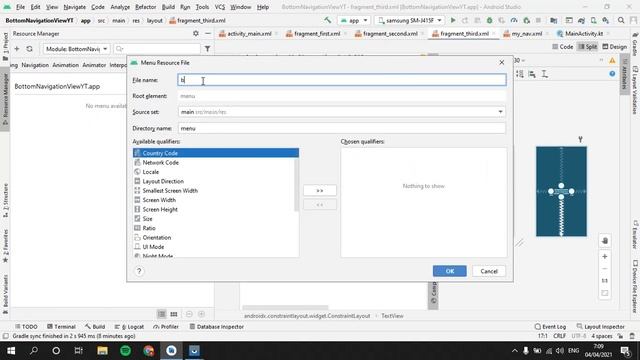640x360 pixels.
Task: Open the app run configuration dropdown
Action: (354, 20)
